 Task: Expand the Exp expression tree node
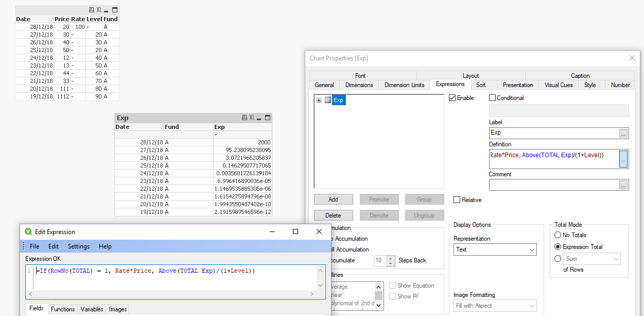point(319,100)
